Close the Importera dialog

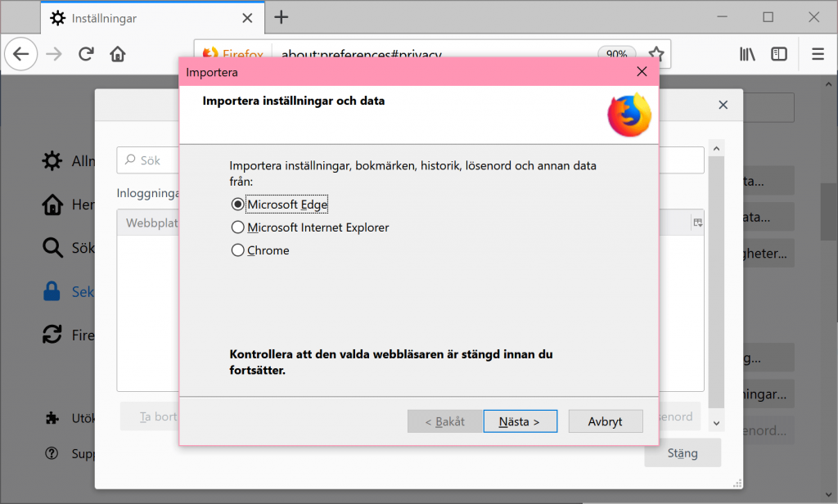[642, 72]
